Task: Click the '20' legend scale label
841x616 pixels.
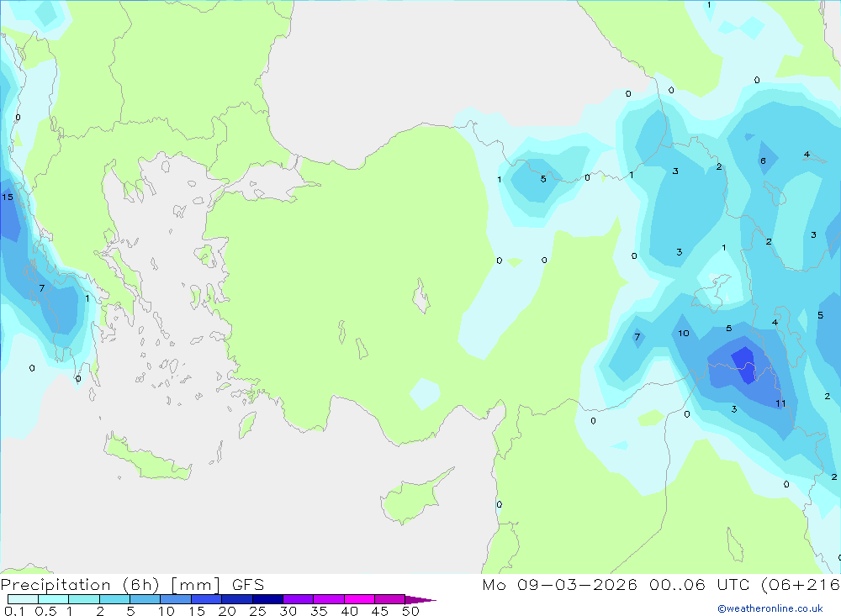Action: 227,611
